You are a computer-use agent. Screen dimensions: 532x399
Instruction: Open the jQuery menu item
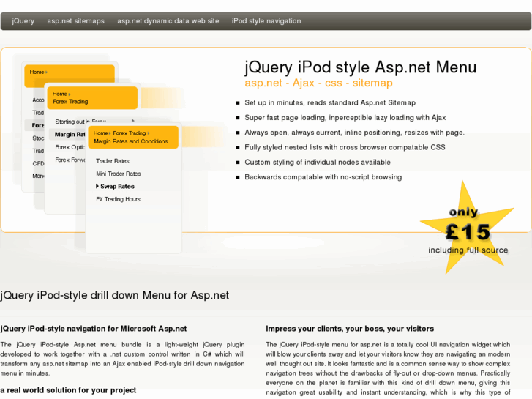point(23,21)
